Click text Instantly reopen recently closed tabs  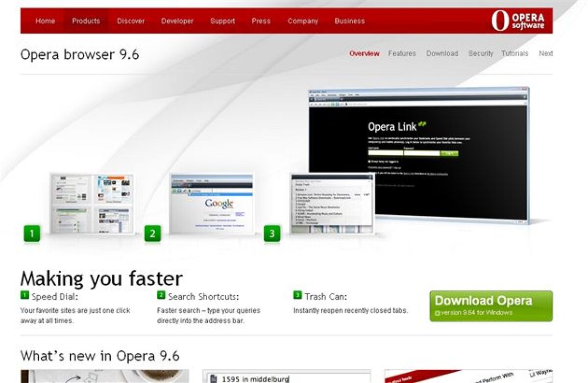[x=350, y=310]
